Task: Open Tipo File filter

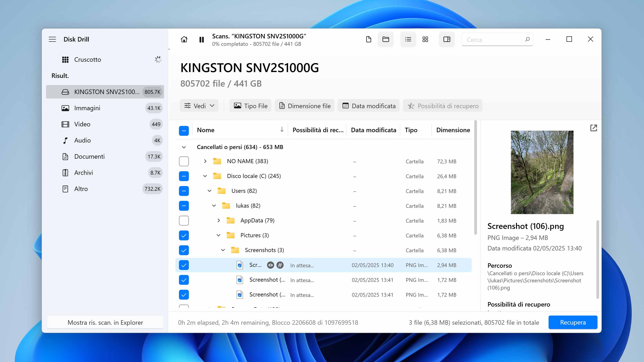Action: coord(250,106)
